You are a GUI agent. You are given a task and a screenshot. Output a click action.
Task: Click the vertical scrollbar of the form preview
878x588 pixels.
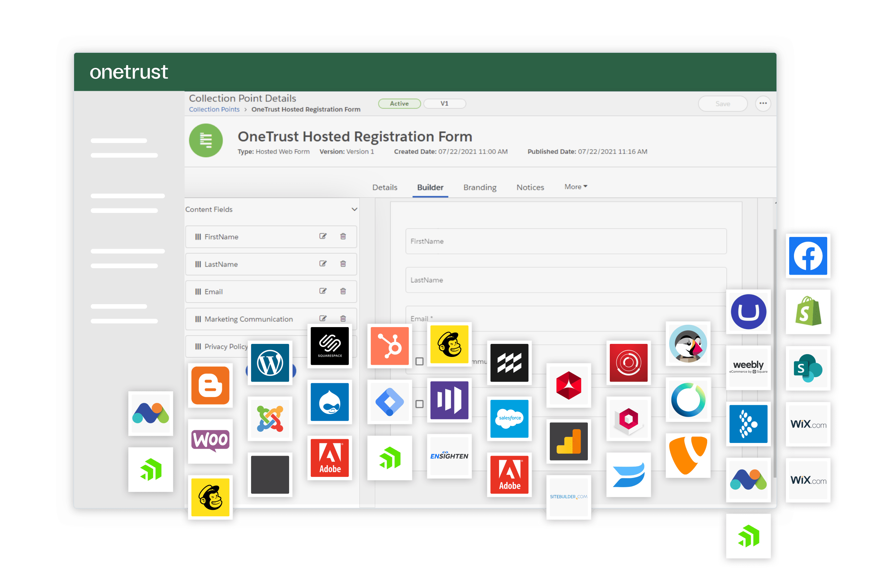tap(774, 352)
